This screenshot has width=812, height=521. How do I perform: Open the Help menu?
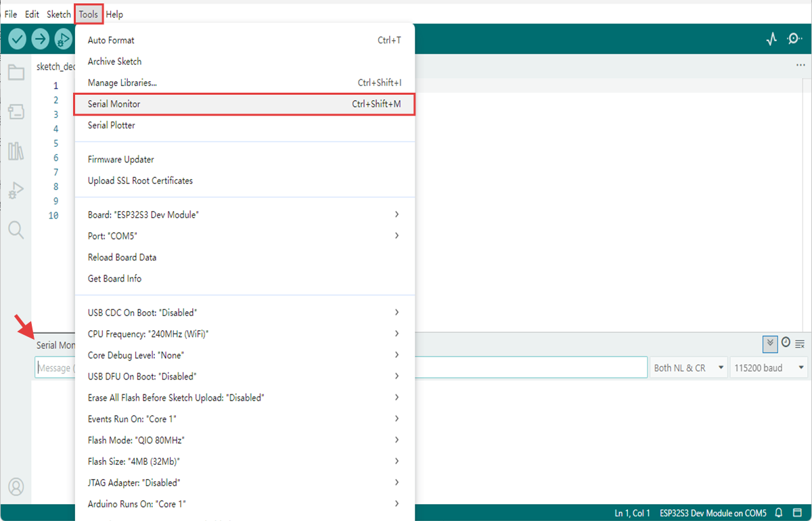pos(114,14)
